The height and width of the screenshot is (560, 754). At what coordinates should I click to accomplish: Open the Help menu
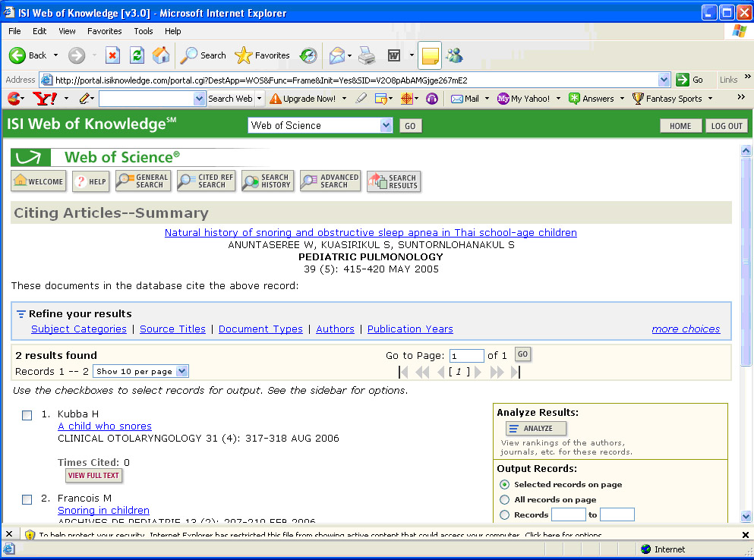click(172, 31)
